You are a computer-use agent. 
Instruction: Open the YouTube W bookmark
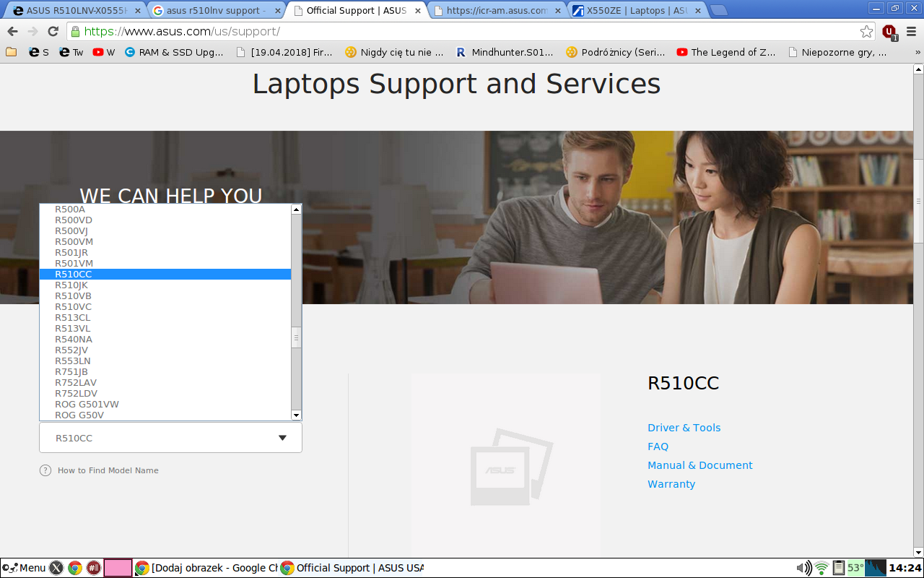click(x=104, y=52)
